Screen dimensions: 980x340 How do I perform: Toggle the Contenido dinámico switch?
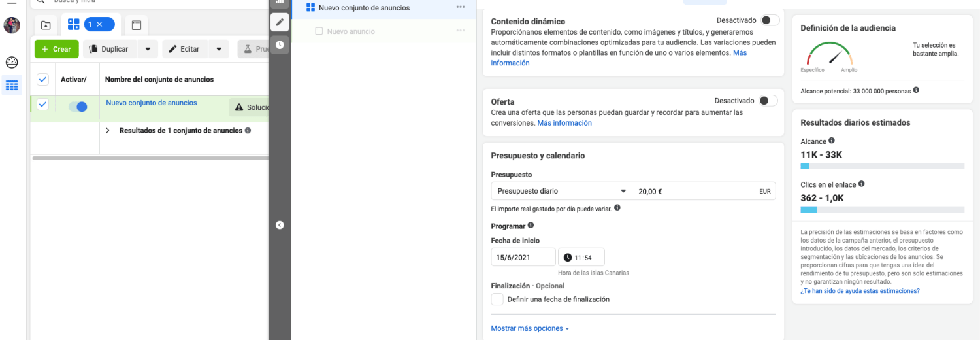pos(770,20)
